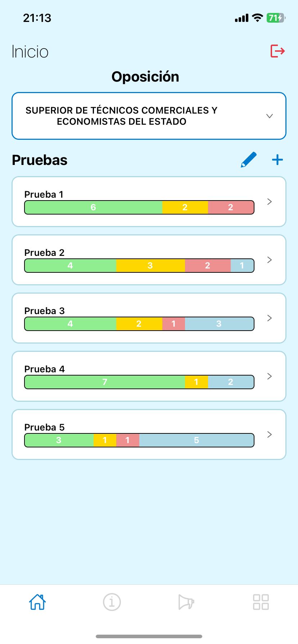Open the info icon in bottom bar
This screenshot has height=644, width=298.
point(112,602)
